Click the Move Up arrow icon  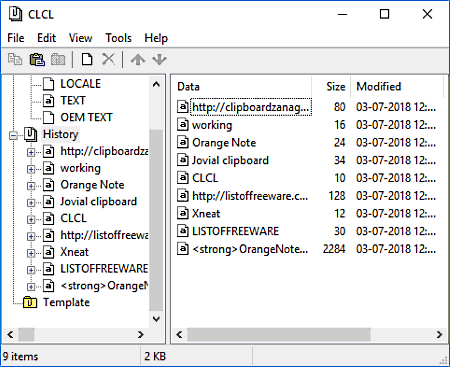point(138,60)
